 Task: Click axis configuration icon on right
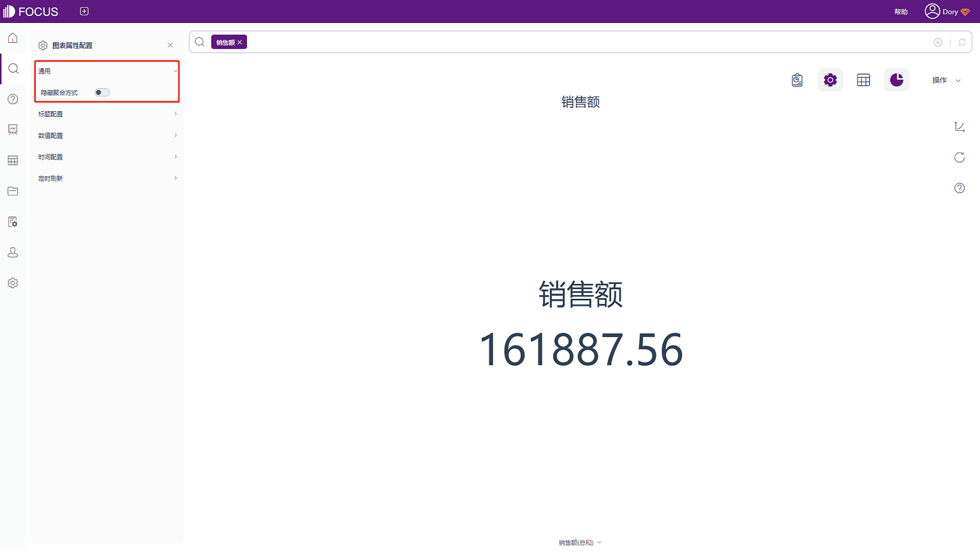pyautogui.click(x=960, y=127)
